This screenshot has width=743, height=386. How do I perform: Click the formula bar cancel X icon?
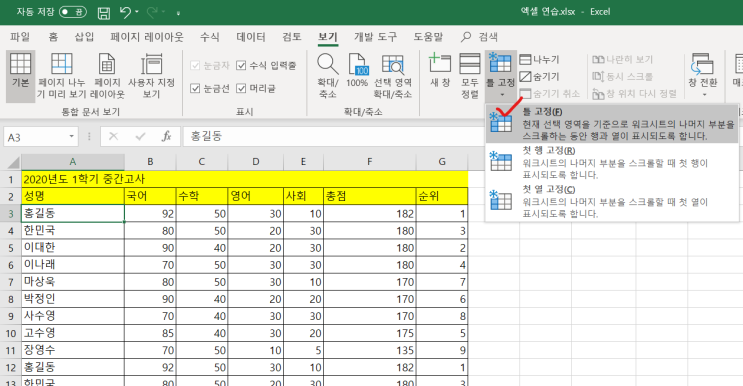pyautogui.click(x=113, y=136)
